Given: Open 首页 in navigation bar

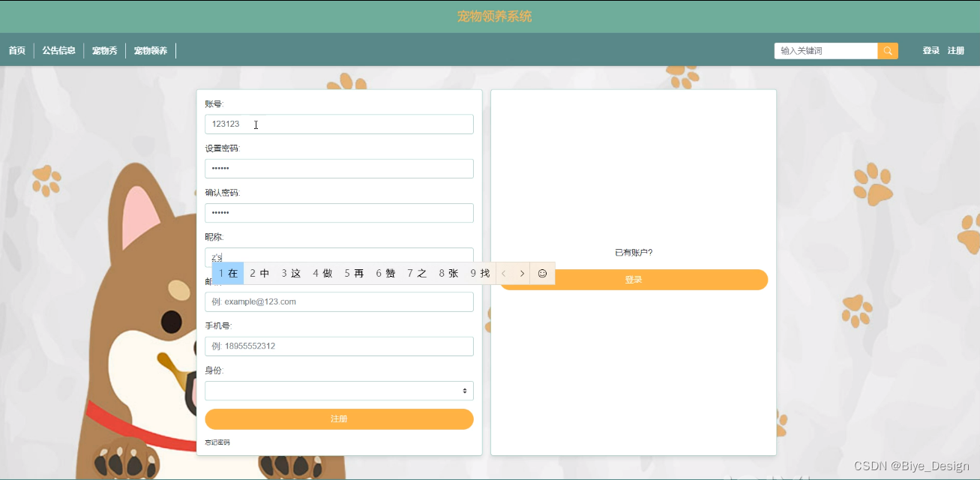Looking at the screenshot, I should 17,51.
